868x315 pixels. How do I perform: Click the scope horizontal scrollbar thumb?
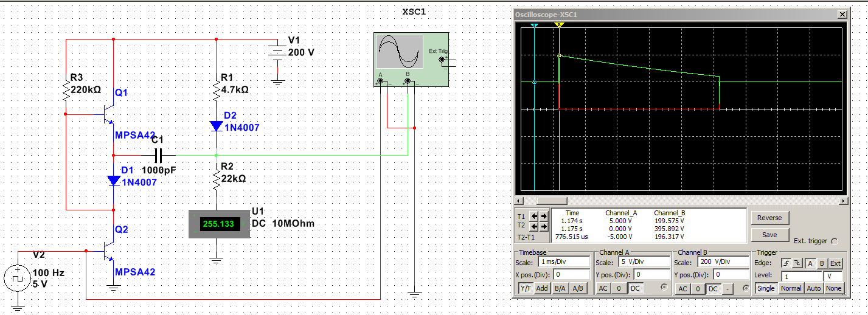click(x=552, y=201)
